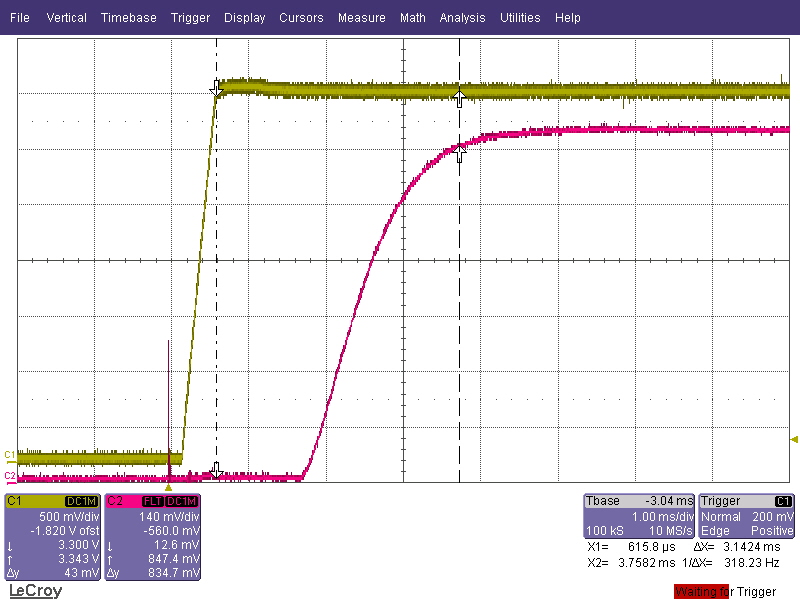This screenshot has height=600, width=800.
Task: Click the LeCroy logo
Action: (x=36, y=590)
